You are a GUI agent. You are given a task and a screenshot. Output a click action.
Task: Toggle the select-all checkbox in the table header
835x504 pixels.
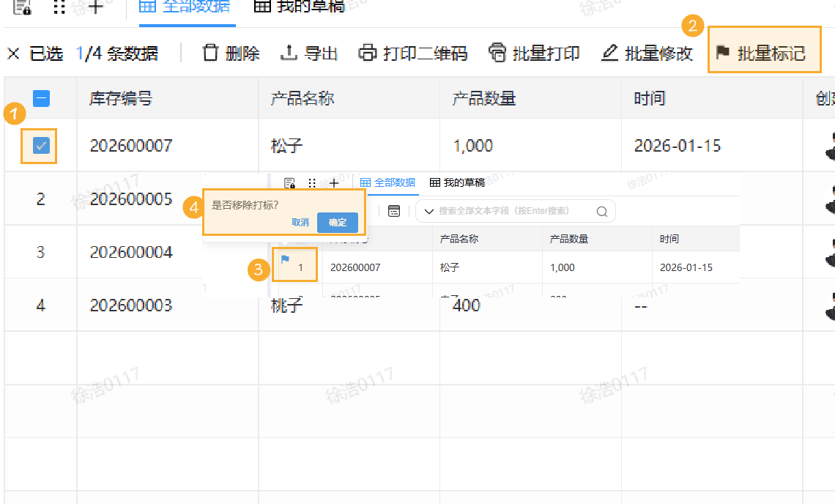(x=40, y=97)
